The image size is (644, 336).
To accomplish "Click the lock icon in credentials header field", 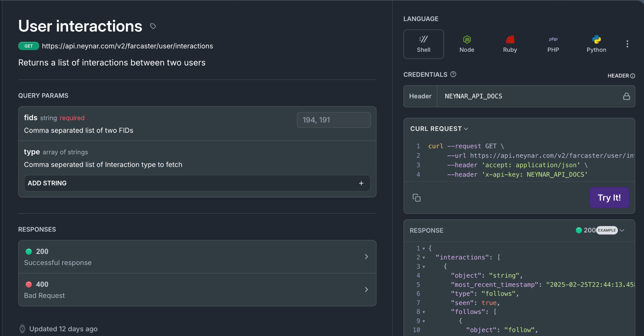I will [x=626, y=96].
